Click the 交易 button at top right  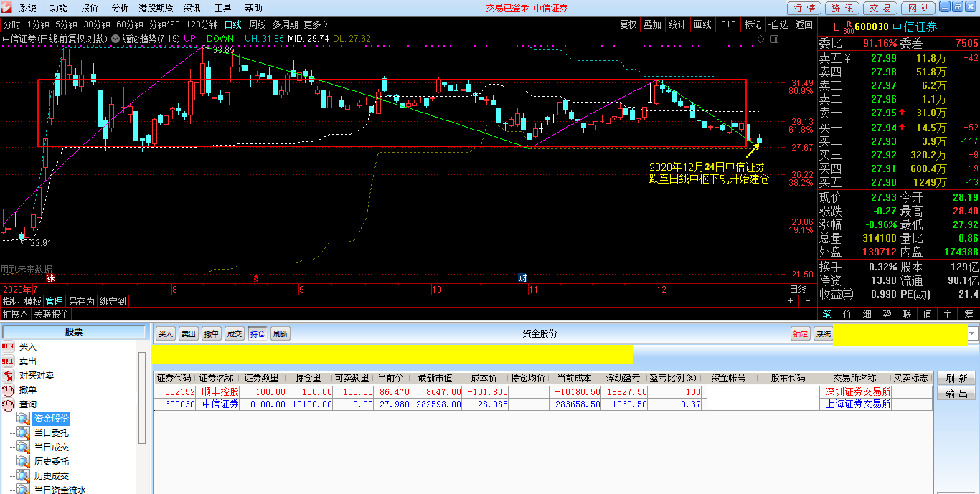pos(879,8)
